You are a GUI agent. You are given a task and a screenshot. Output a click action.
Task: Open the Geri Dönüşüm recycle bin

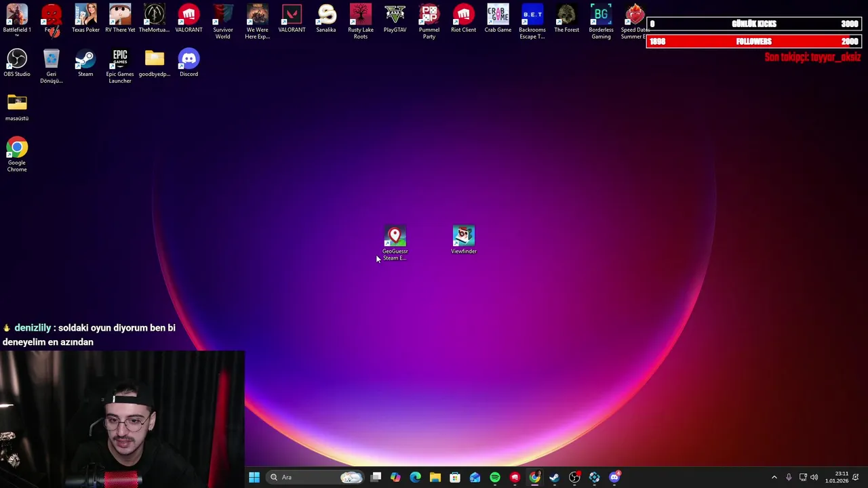pyautogui.click(x=52, y=66)
